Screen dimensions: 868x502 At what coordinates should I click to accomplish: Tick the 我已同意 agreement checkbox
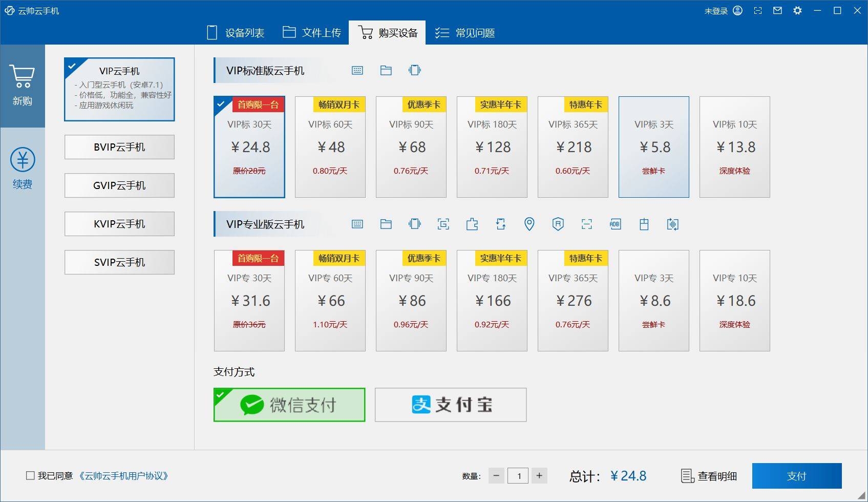[x=30, y=475]
